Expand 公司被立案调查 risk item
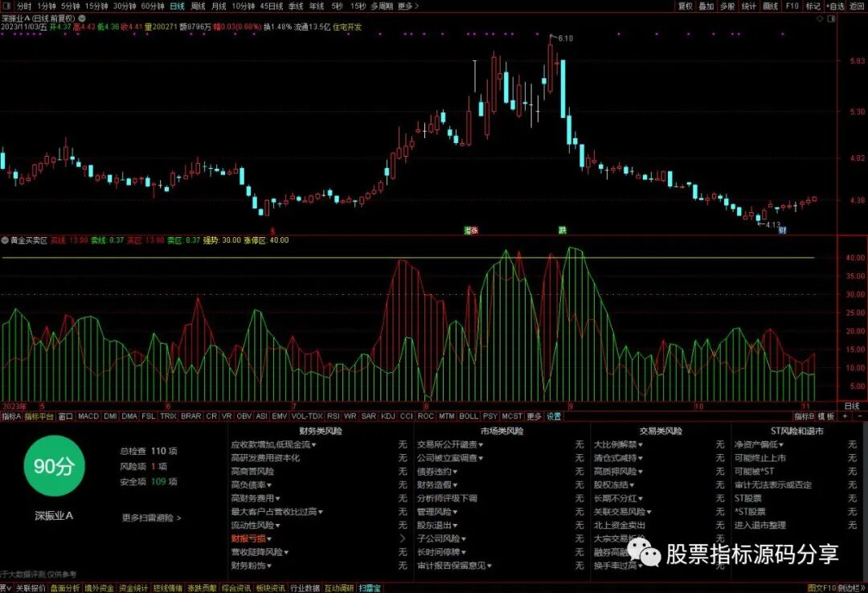The width and height of the screenshot is (868, 593). click(x=450, y=458)
